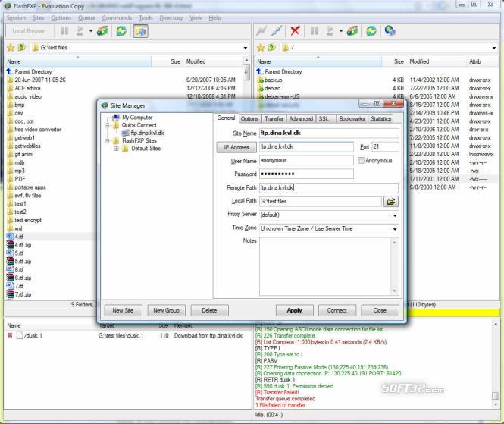Open the Time Zone dropdown
Screen dimensions: 504x424
pyautogui.click(x=395, y=229)
